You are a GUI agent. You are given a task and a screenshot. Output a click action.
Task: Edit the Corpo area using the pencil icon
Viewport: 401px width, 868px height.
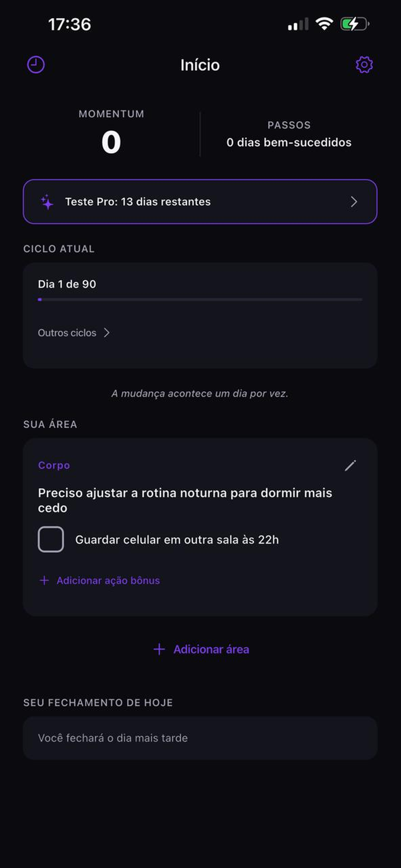click(x=350, y=465)
